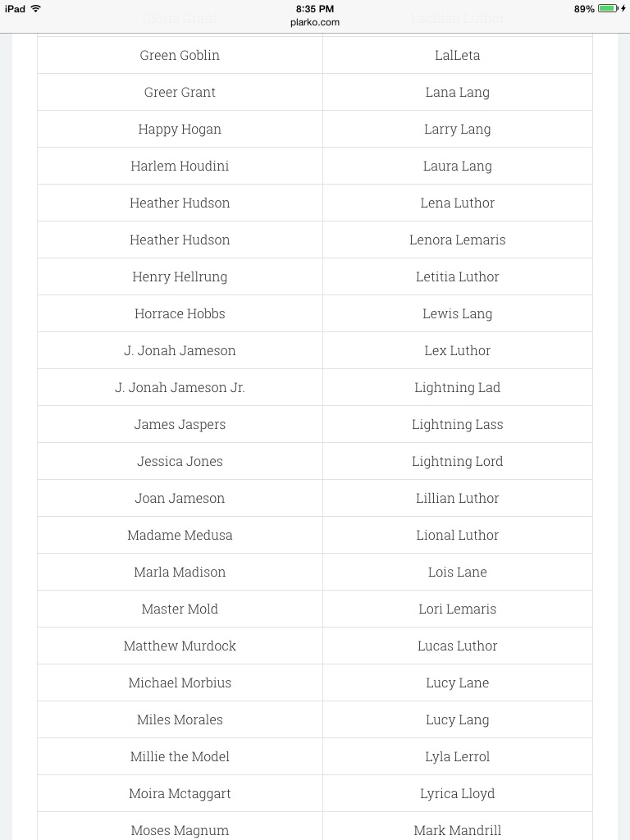Image resolution: width=630 pixels, height=840 pixels.
Task: Tap the Madame Medusa name
Action: 180,535
